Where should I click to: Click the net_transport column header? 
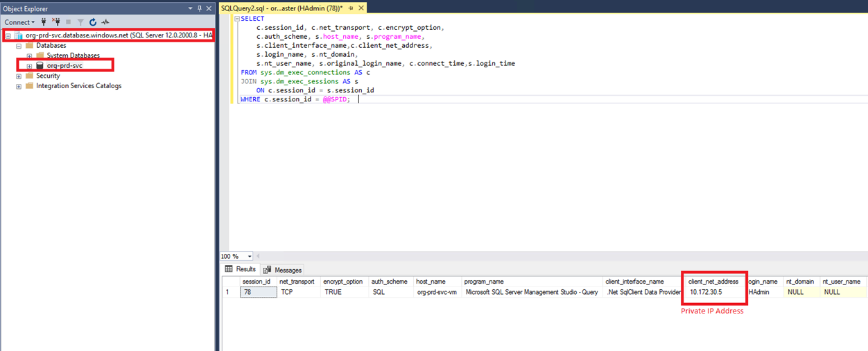(x=299, y=282)
